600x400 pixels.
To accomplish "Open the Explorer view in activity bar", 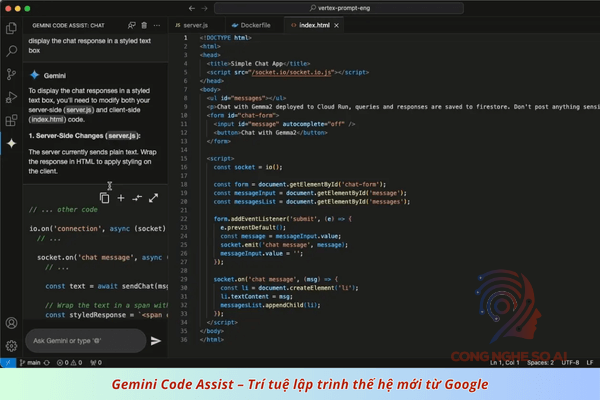I will 11,28.
